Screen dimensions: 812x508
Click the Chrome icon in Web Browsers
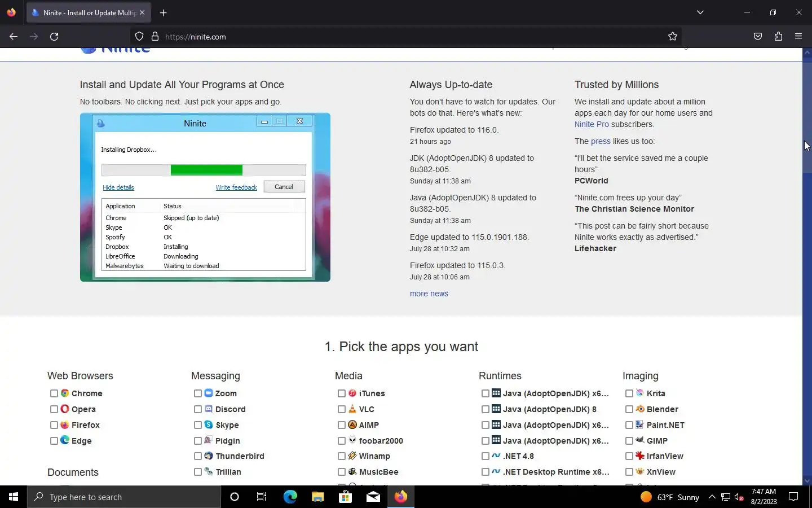(65, 393)
